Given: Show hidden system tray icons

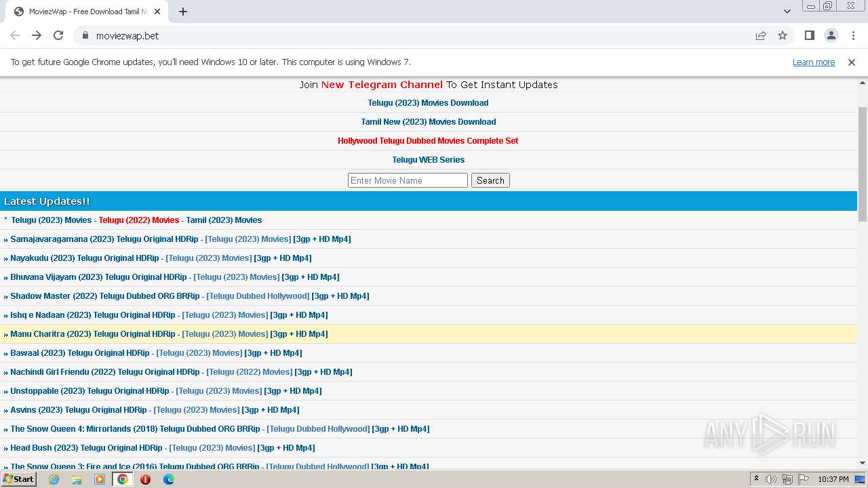Looking at the screenshot, I should pyautogui.click(x=756, y=479).
